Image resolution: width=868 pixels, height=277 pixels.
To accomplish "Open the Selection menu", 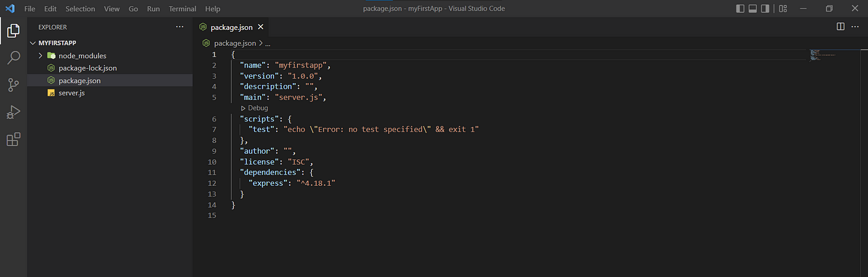I will [x=80, y=9].
